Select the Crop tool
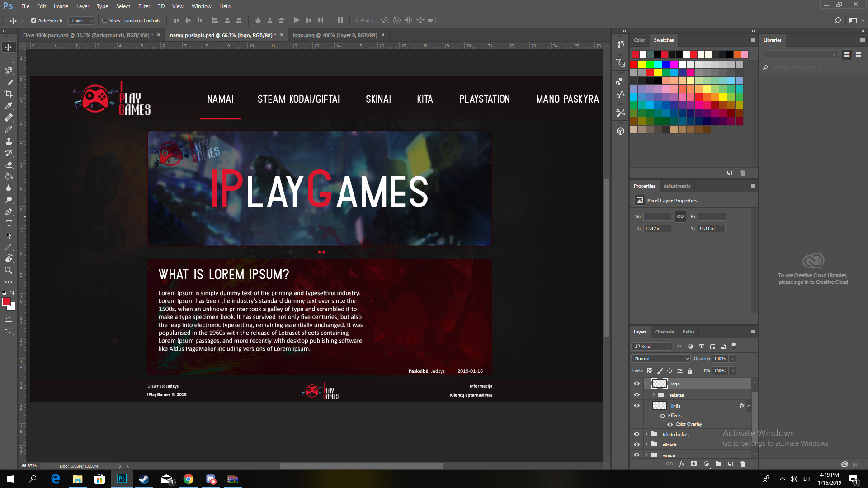Screen dimensions: 868x488 click(9, 94)
